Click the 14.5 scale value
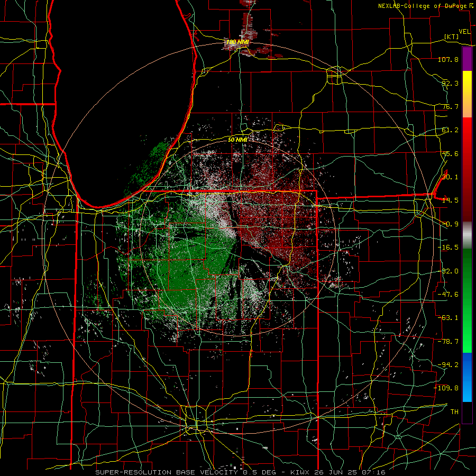This screenshot has height=476, width=476. point(450,200)
